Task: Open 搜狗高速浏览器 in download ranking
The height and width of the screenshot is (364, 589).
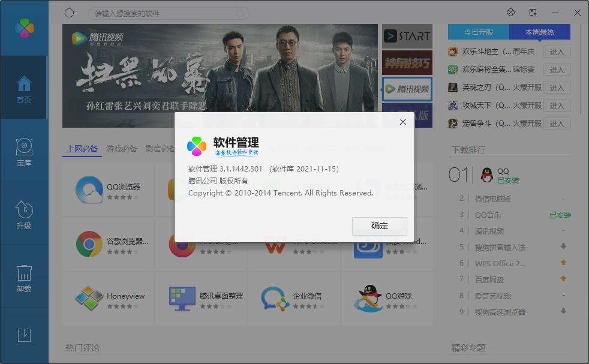Action: (500, 312)
